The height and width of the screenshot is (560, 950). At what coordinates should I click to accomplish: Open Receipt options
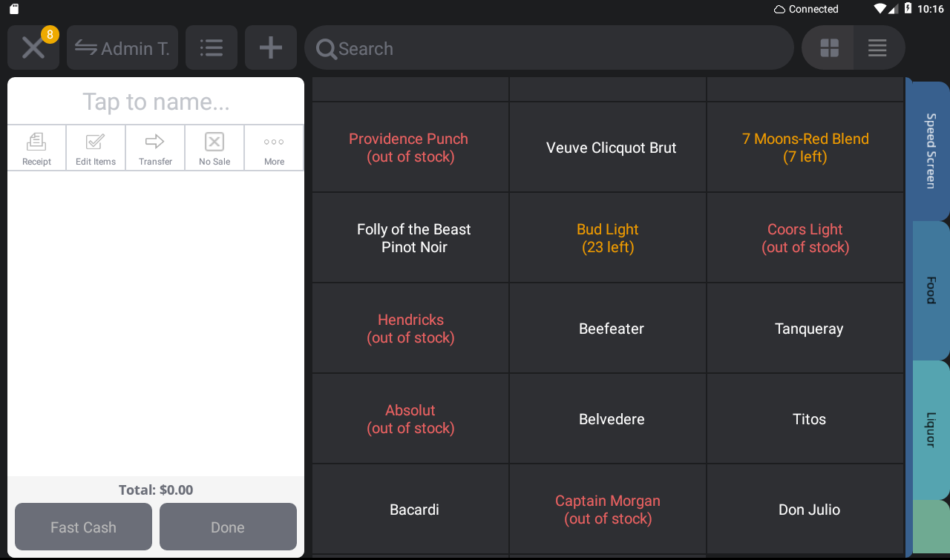coord(36,148)
